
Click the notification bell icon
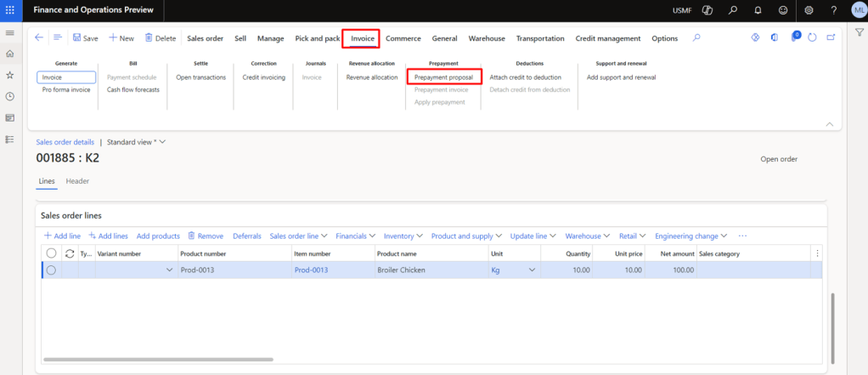click(x=757, y=10)
